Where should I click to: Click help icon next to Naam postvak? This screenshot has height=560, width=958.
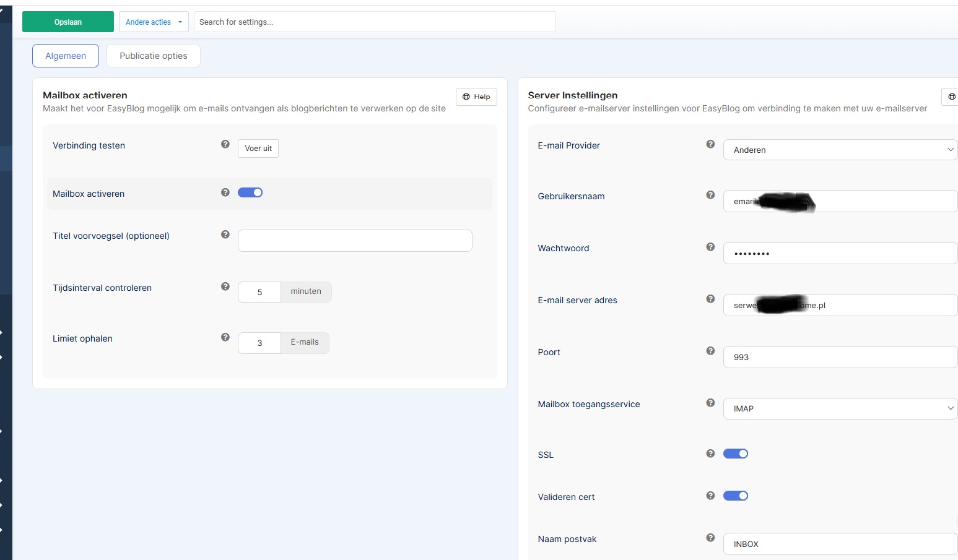coord(710,538)
